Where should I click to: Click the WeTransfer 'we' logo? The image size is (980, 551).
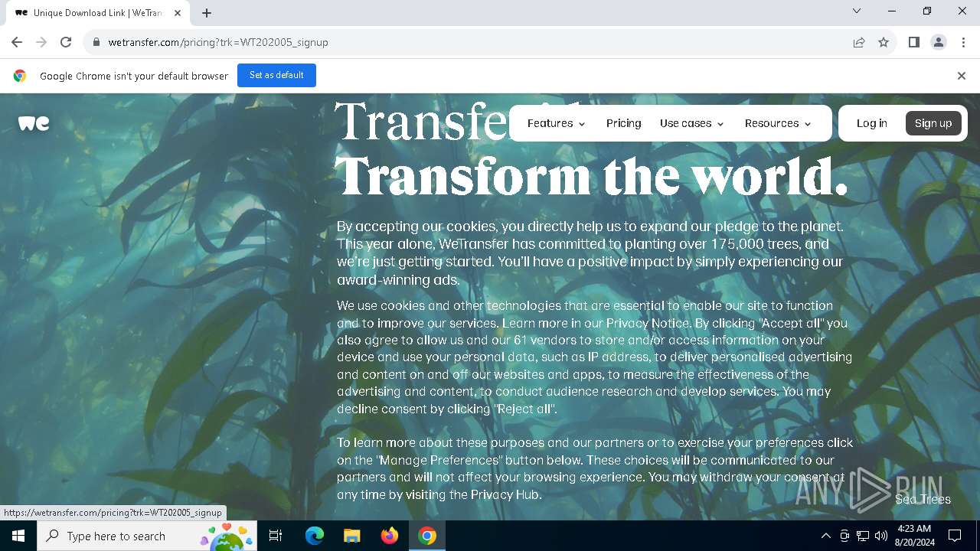tap(34, 123)
